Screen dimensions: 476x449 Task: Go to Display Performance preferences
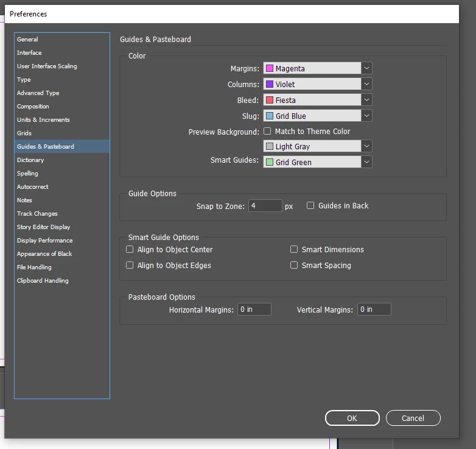(x=62, y=240)
